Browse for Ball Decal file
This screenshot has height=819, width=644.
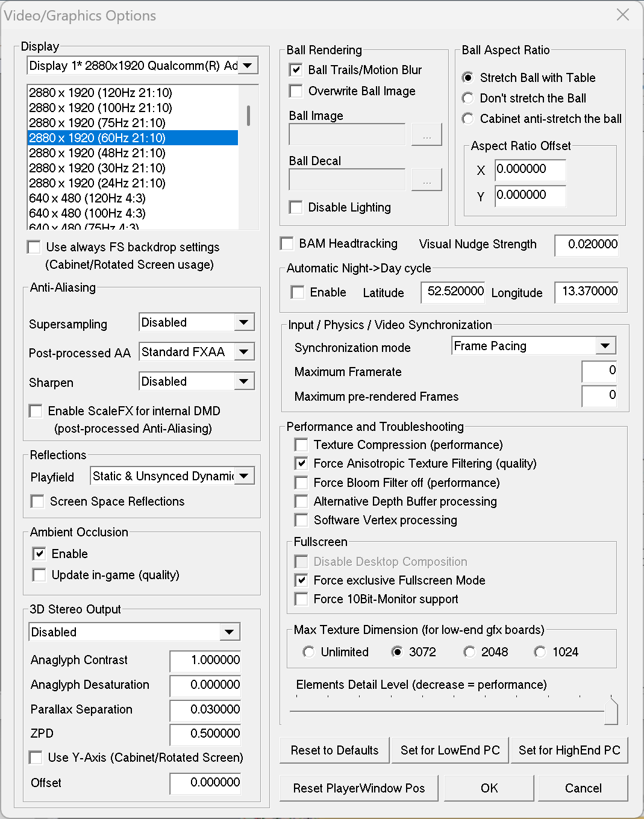click(x=427, y=180)
